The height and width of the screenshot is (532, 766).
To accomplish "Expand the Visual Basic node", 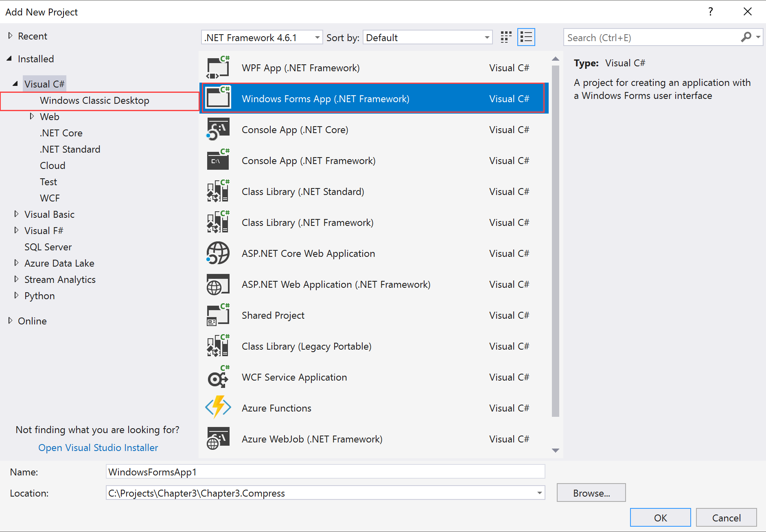I will pos(16,214).
